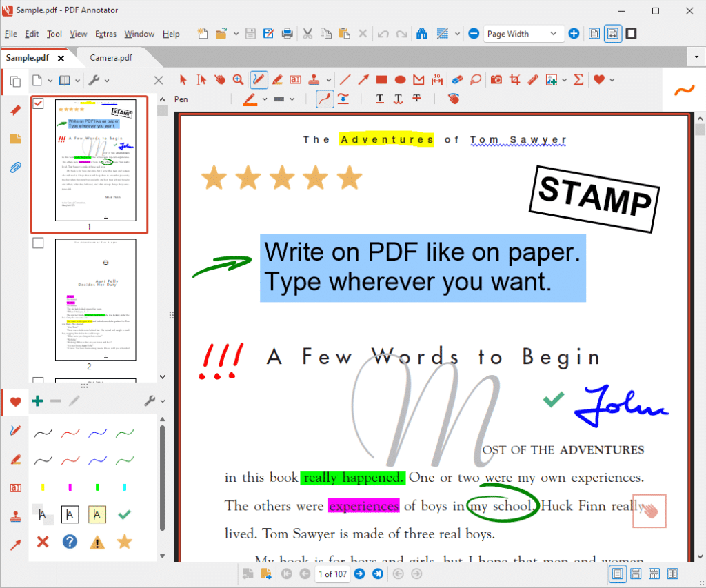
Task: Select the Rectangle tool
Action: click(x=381, y=80)
